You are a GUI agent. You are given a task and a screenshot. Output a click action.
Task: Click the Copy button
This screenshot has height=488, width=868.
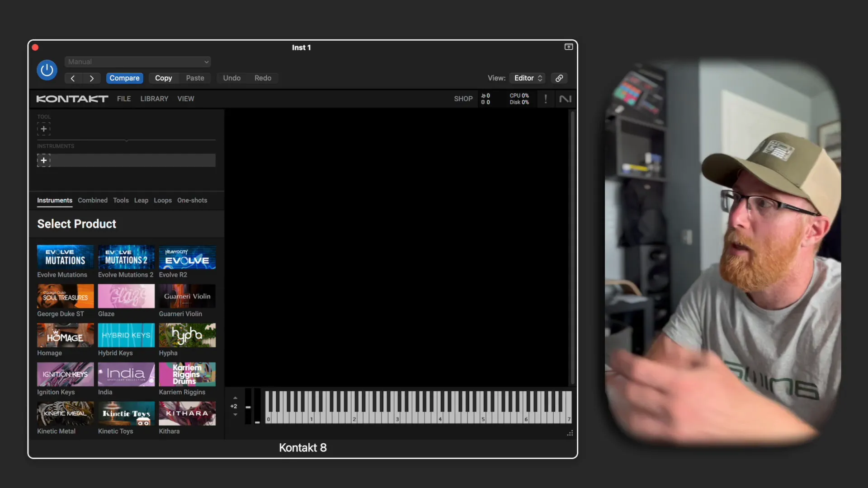(163, 78)
